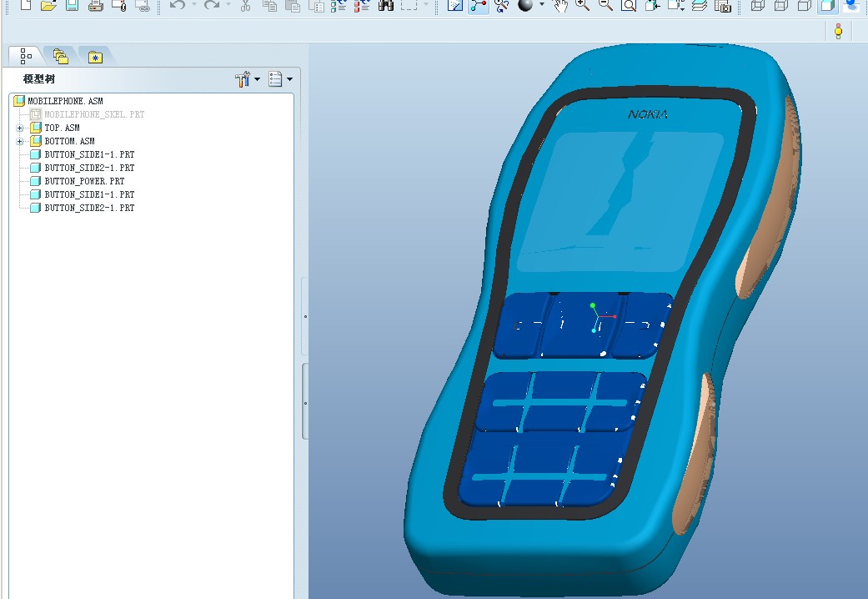868x599 pixels.
Task: Expand the BOTTOM.ASM tree node
Action: 20,141
